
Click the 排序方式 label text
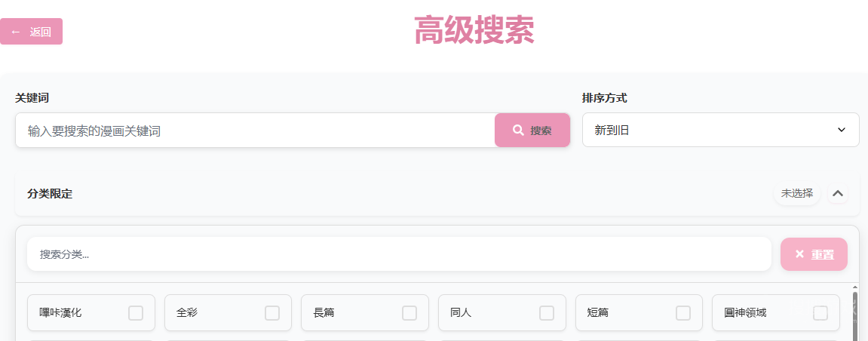point(605,98)
